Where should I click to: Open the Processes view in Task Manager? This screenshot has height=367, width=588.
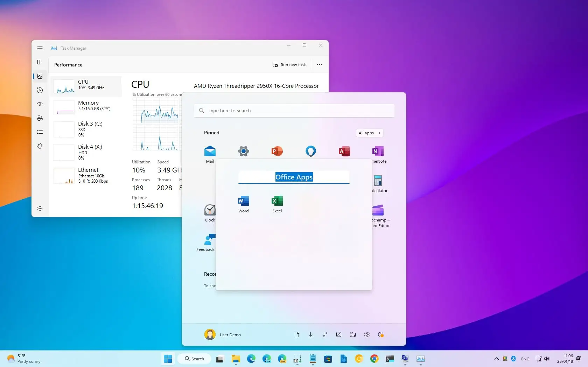coord(40,62)
